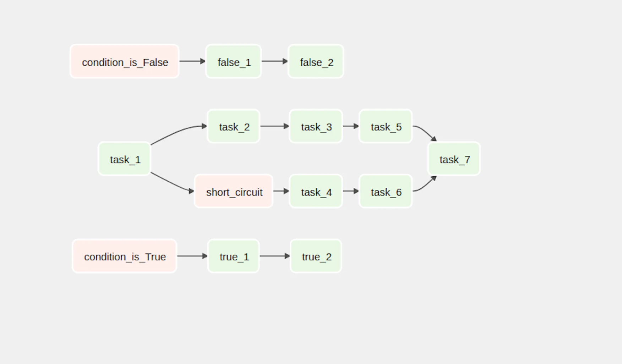Select the false_1 task node
Screen dimensions: 622x364
234,61
